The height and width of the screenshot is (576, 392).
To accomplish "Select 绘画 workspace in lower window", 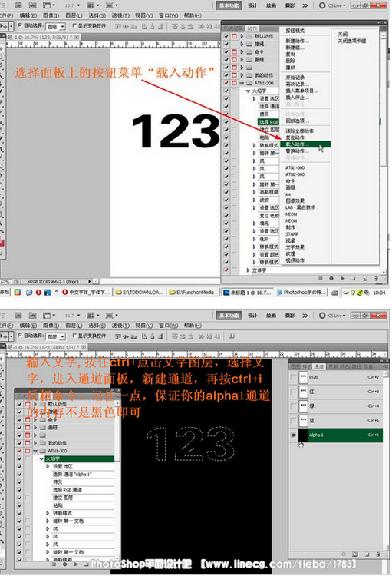I will coord(272,316).
